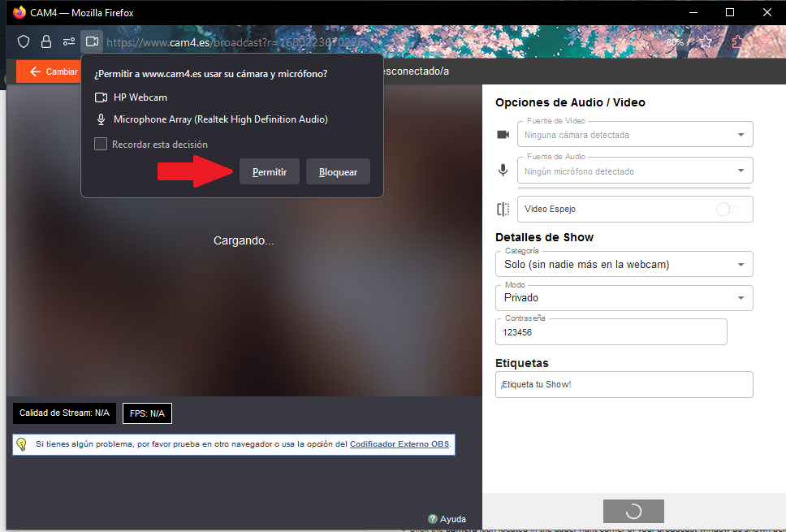
Task: Click the Permitir button
Action: point(270,172)
